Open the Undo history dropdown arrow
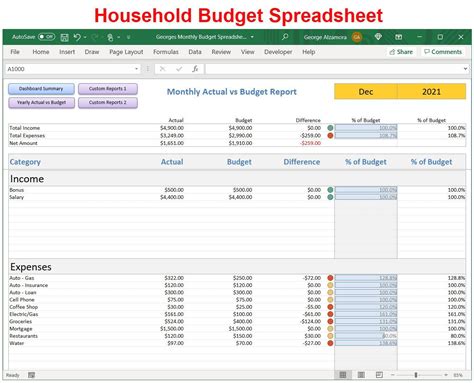Viewport: 474px width, 383px height. (x=85, y=37)
